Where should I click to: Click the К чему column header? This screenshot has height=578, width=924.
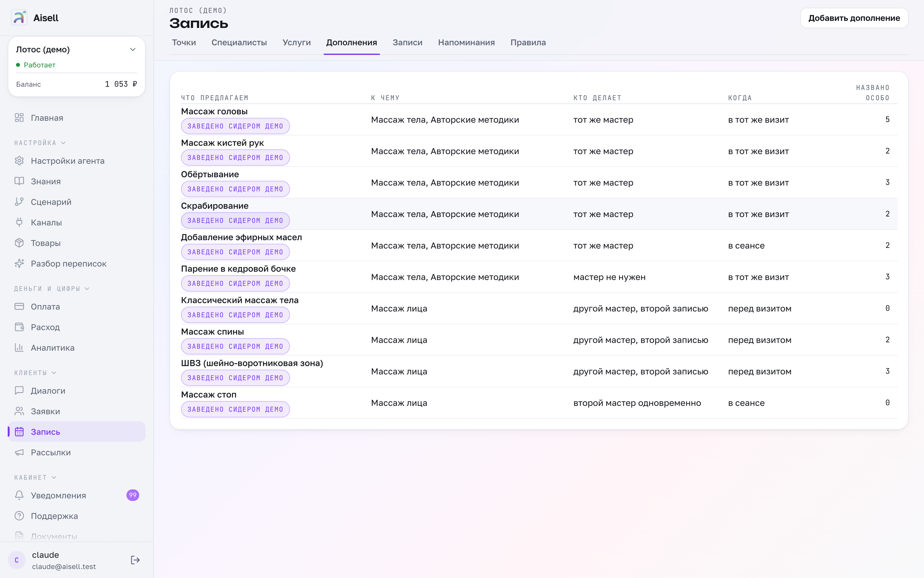point(385,98)
